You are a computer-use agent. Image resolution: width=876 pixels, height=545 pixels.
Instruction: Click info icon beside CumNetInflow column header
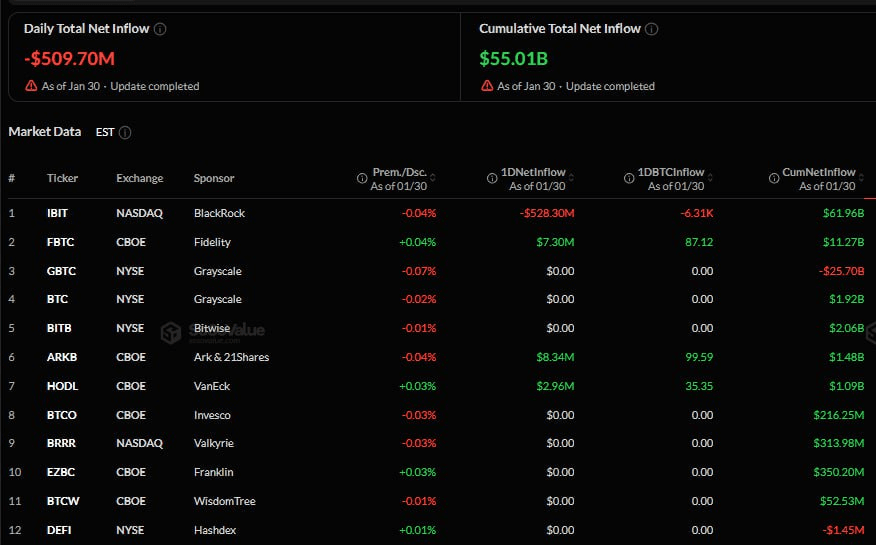[x=774, y=178]
